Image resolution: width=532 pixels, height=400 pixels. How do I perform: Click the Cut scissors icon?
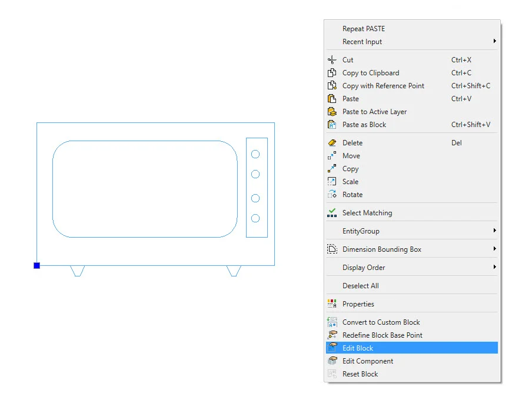[332, 60]
